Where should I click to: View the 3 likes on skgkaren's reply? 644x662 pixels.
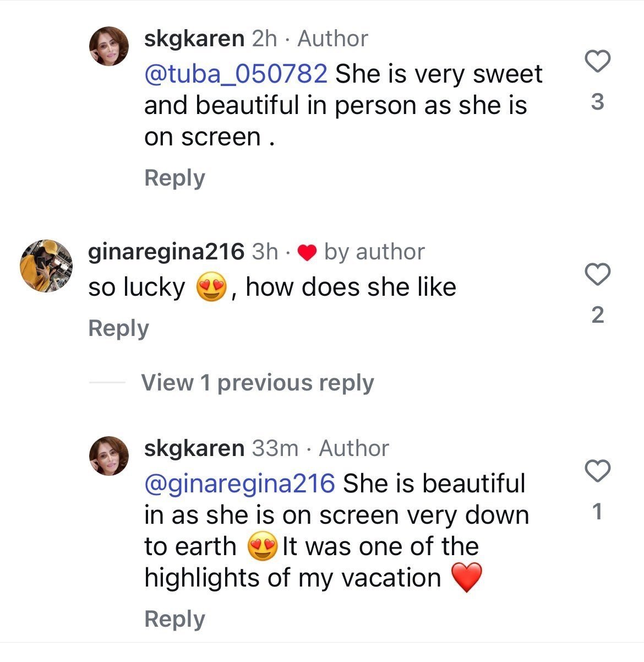[x=597, y=102]
